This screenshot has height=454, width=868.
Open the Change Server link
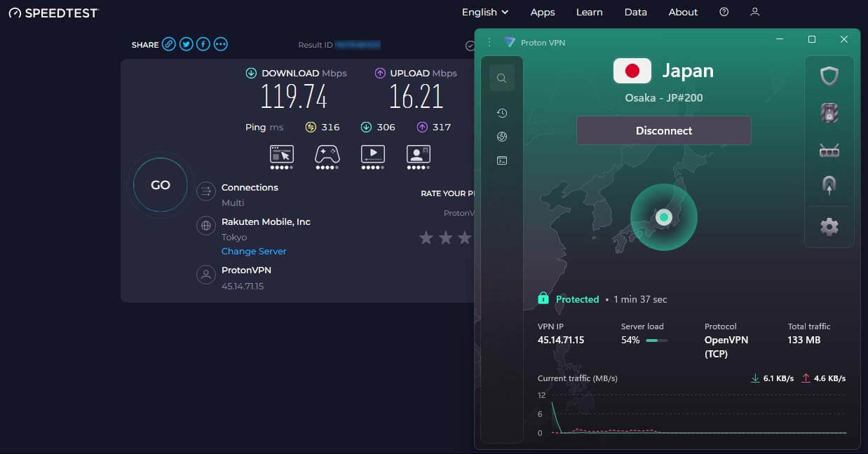(254, 251)
